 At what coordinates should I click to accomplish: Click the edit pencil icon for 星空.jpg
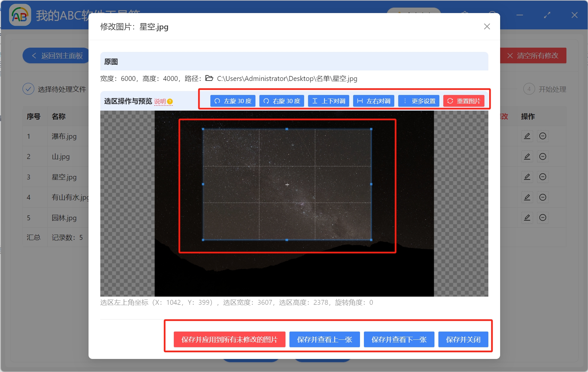(527, 177)
